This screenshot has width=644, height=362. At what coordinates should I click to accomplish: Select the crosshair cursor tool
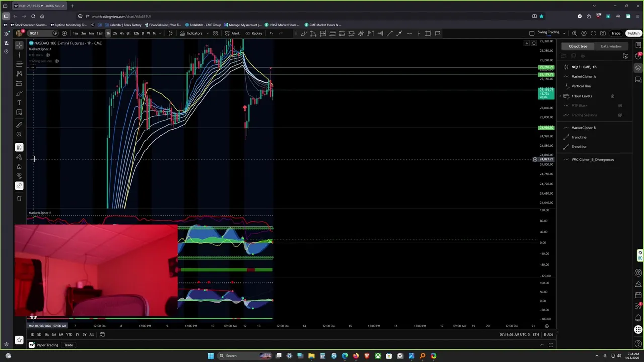19,45
